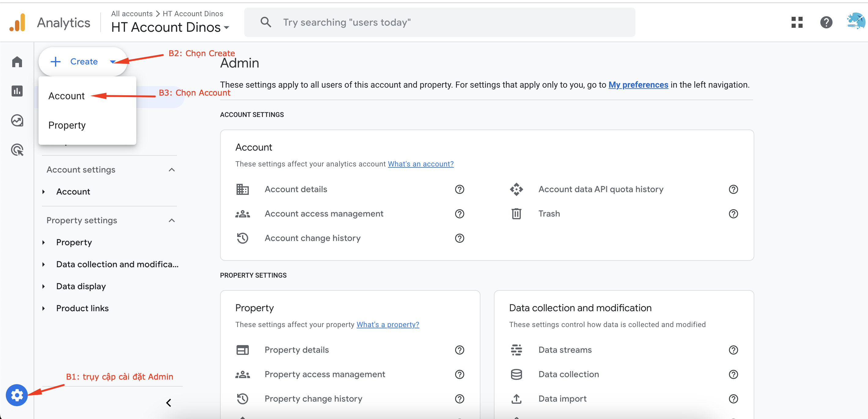Click Property access management people icon
Screen dimensions: 868x419
point(242,374)
